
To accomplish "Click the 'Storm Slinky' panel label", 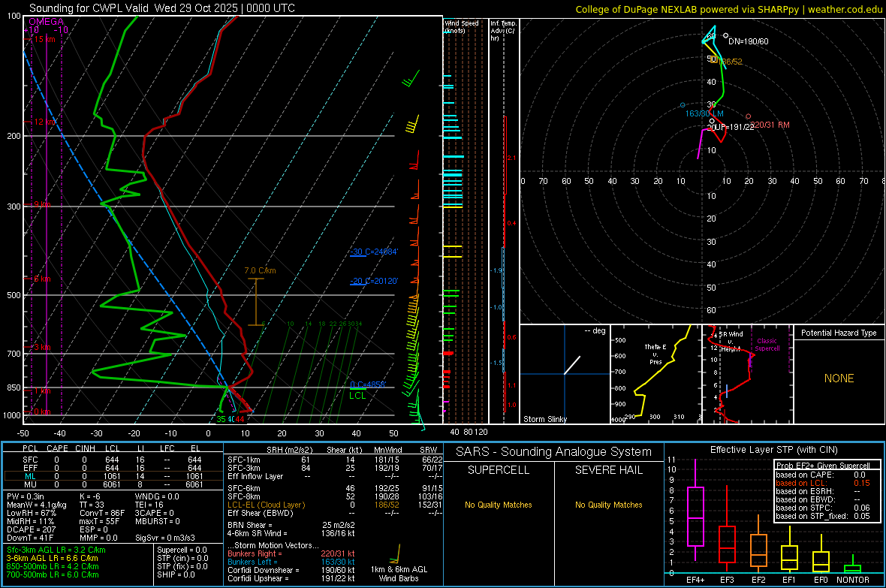I will [544, 419].
